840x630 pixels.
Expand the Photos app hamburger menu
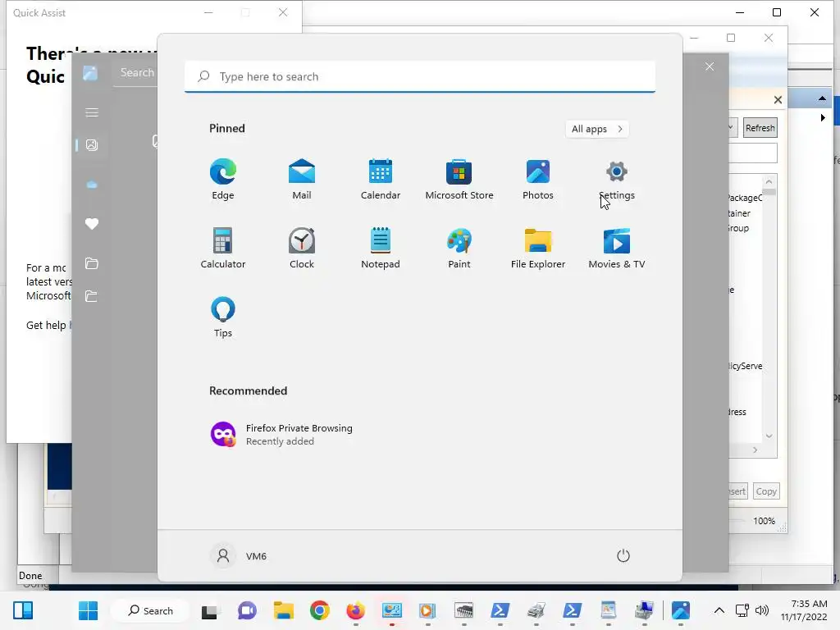[x=92, y=112]
